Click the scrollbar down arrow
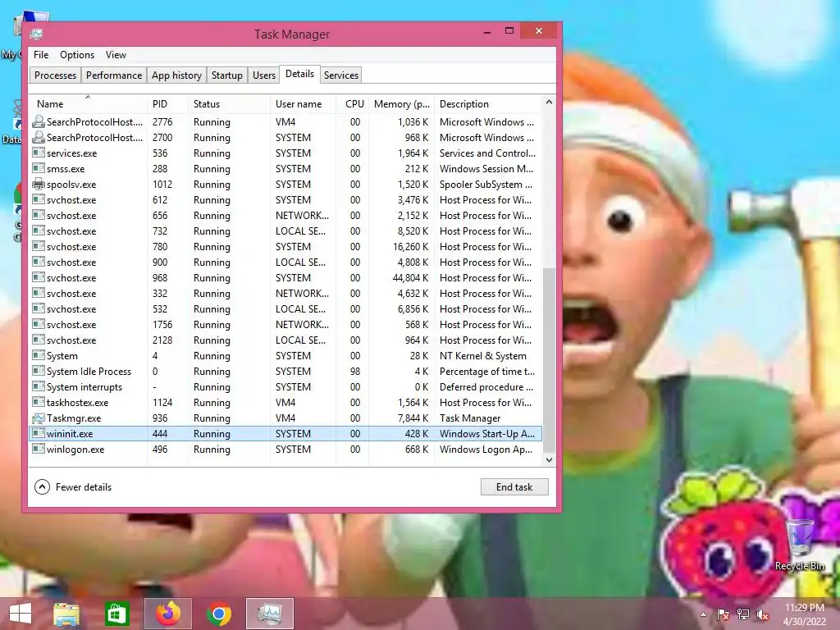This screenshot has width=840, height=630. pos(549,459)
